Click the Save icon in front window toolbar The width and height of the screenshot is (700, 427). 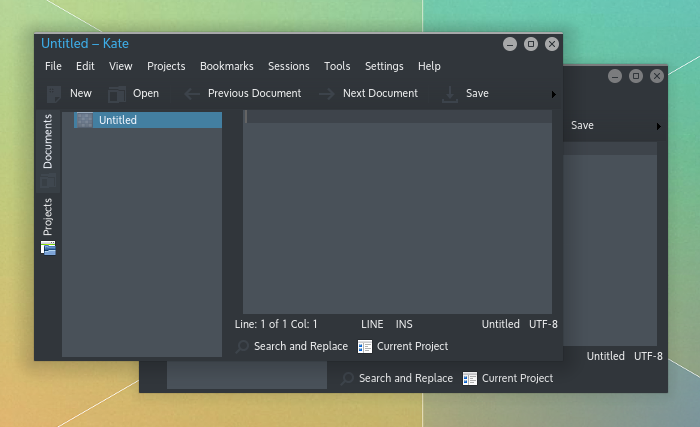[450, 94]
